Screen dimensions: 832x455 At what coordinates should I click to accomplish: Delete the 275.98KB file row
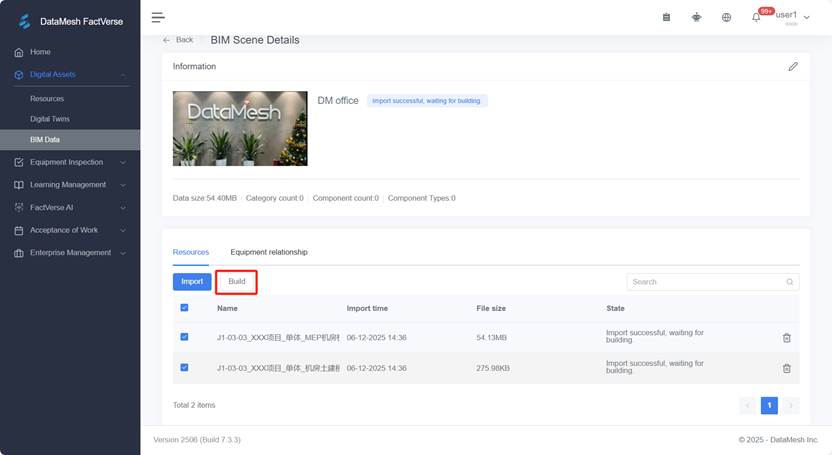787,368
